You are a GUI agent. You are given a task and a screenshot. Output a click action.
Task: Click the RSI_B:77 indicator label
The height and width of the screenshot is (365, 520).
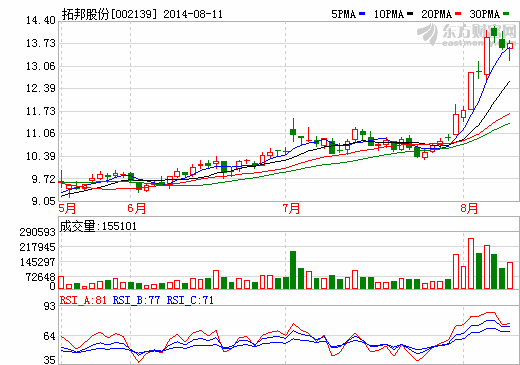136,300
